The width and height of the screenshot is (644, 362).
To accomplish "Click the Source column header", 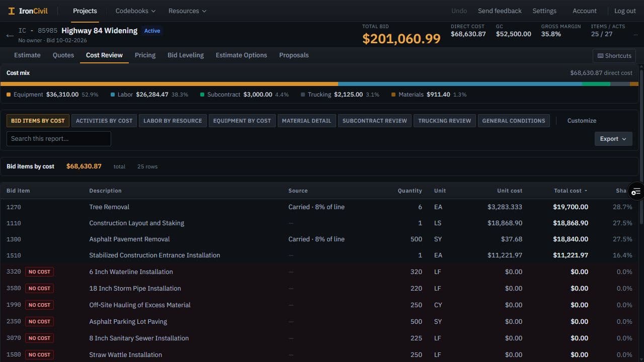I will pos(298,191).
